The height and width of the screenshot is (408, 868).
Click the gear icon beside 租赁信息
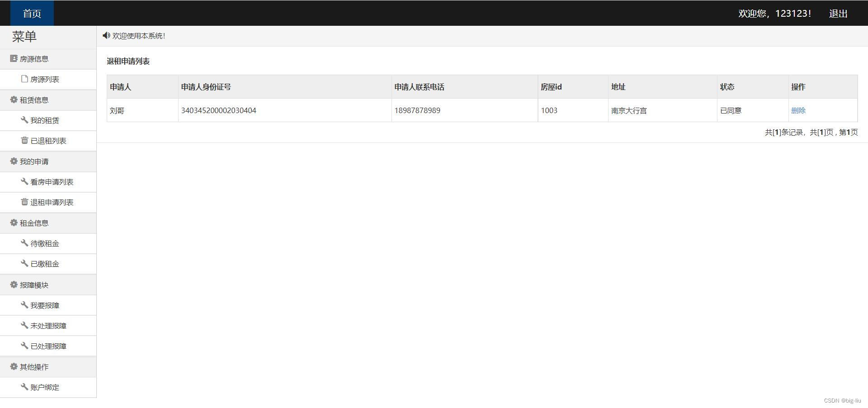click(14, 100)
